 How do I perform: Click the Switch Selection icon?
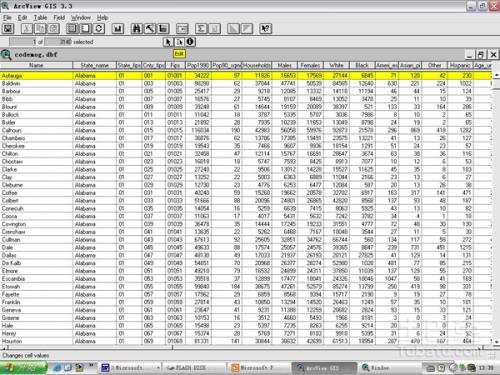click(x=99, y=29)
